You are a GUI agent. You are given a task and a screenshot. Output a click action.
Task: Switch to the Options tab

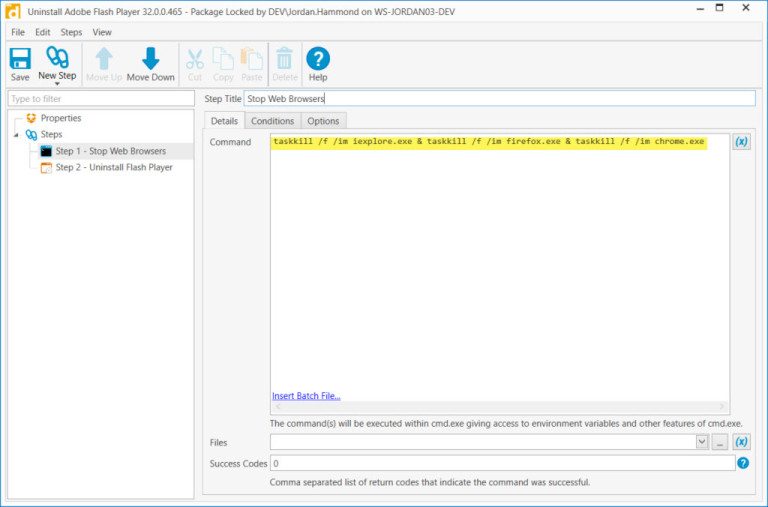click(x=323, y=121)
